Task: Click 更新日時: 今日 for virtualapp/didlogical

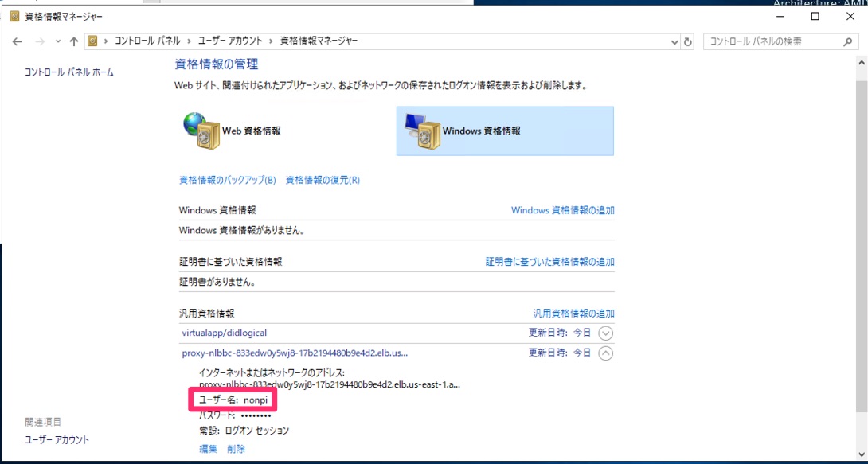Action: click(560, 333)
